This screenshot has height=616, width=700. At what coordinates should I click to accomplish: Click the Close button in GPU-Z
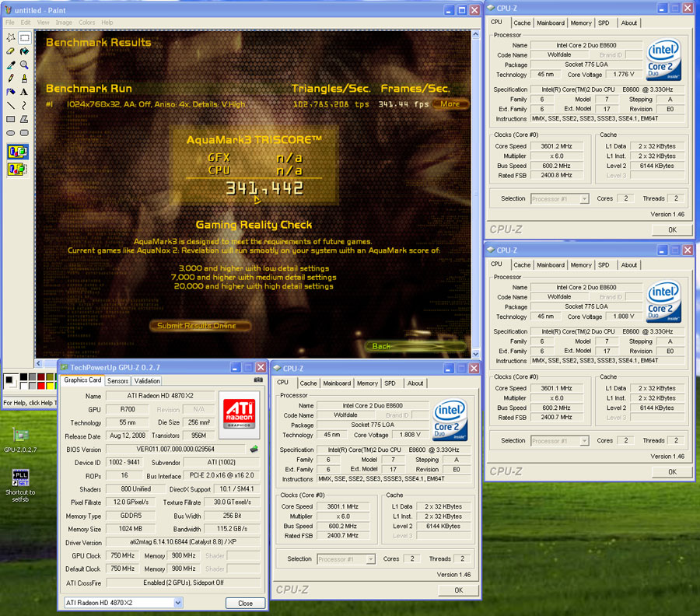point(245,603)
